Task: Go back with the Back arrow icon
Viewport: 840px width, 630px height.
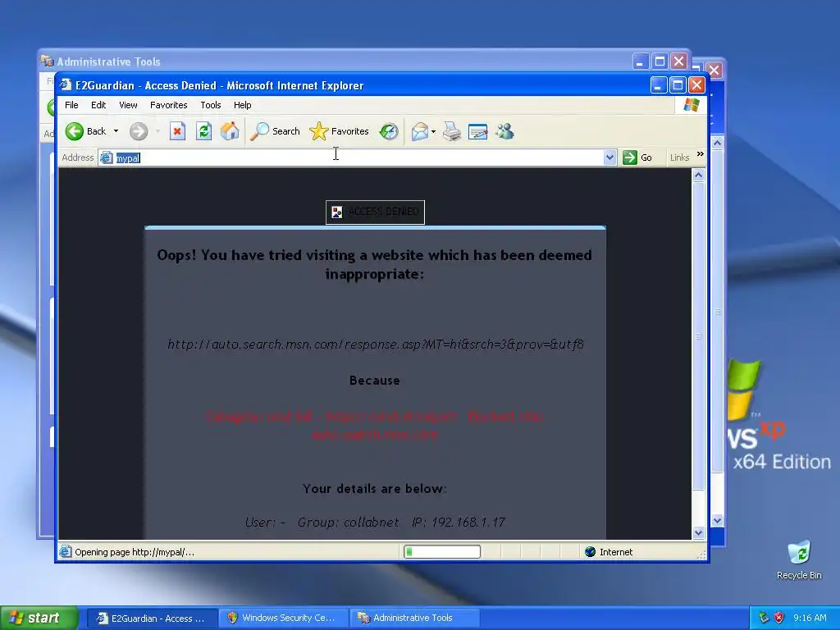Action: coord(75,131)
